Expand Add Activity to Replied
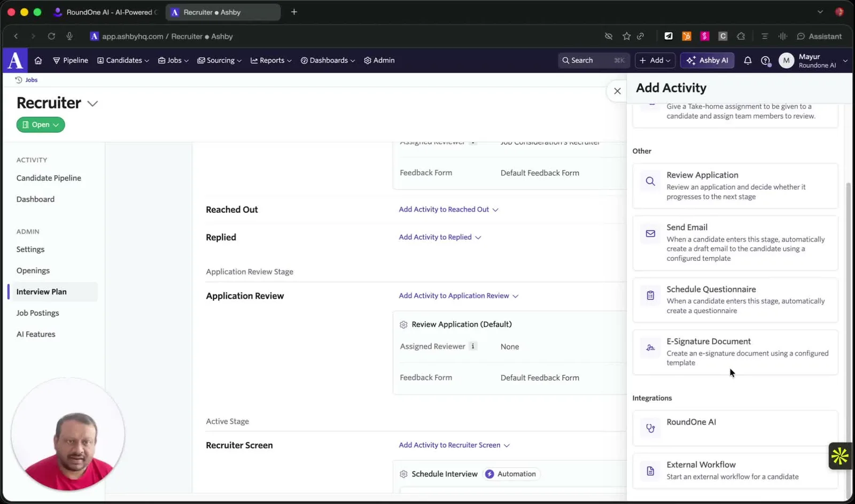The height and width of the screenshot is (504, 855). (440, 237)
